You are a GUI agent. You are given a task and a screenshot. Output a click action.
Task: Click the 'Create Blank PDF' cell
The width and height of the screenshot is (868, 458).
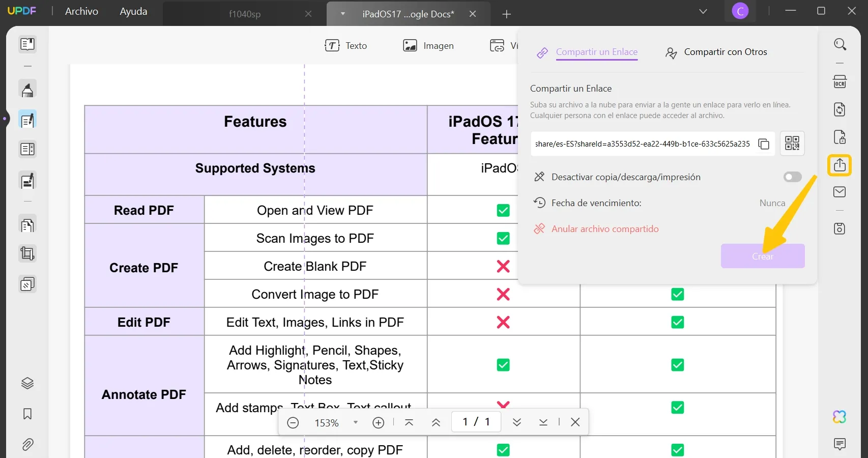click(x=315, y=266)
